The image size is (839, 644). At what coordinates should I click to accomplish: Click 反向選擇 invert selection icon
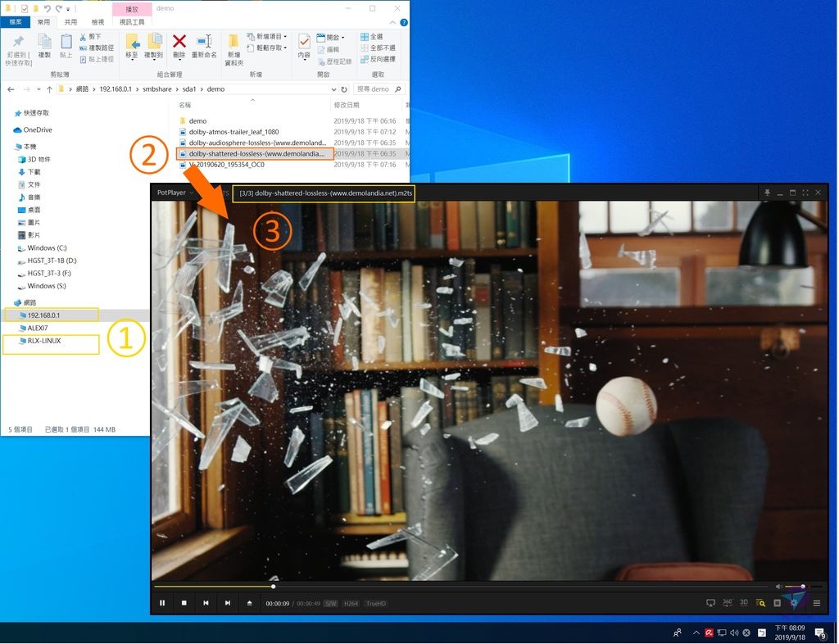coord(365,59)
